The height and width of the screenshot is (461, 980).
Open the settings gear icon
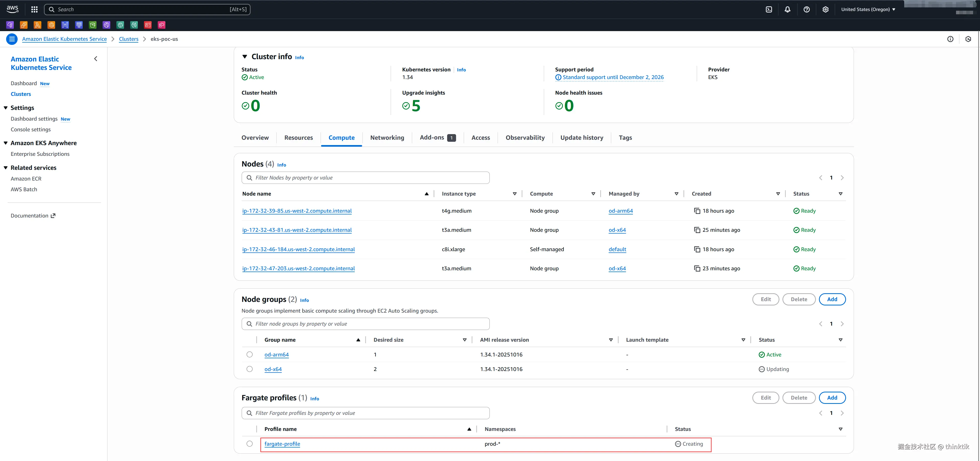click(x=825, y=9)
